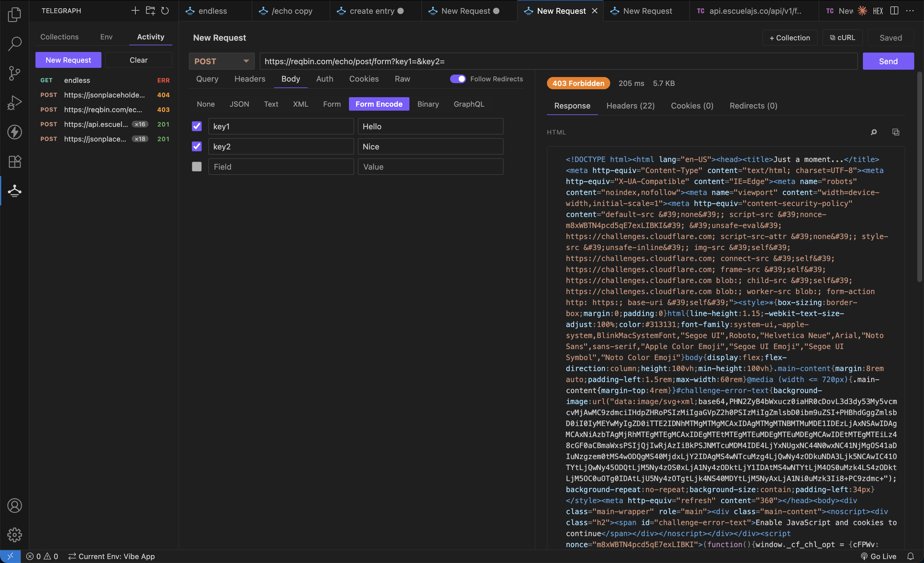Click the remote connection icon in status bar
Viewport: 924px width, 563px height.
(10, 556)
